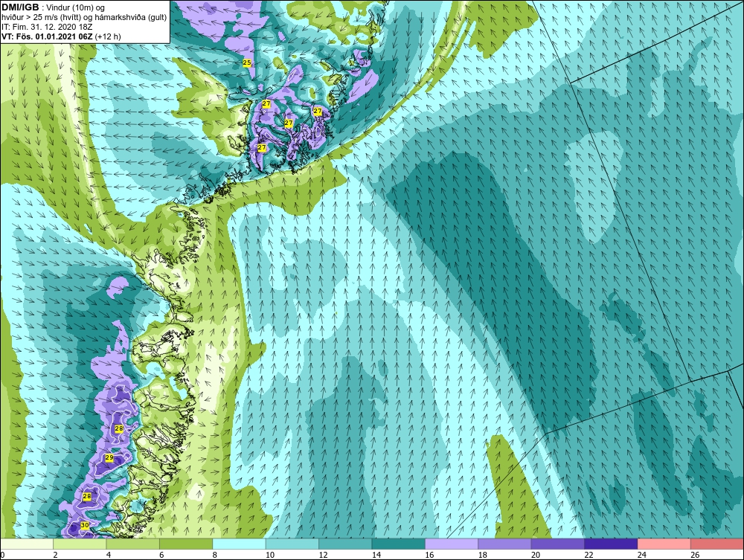744x560 pixels.
Task: Click the legend scale number 22
Action: pyautogui.click(x=589, y=555)
